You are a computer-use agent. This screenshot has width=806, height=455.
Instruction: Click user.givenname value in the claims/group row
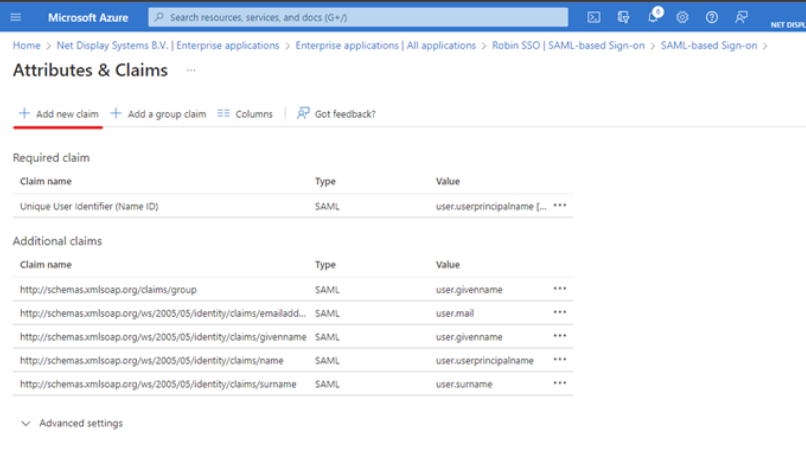pyautogui.click(x=469, y=289)
